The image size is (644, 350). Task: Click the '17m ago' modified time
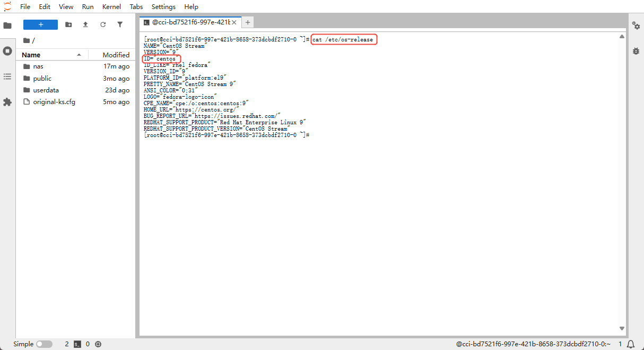click(117, 66)
